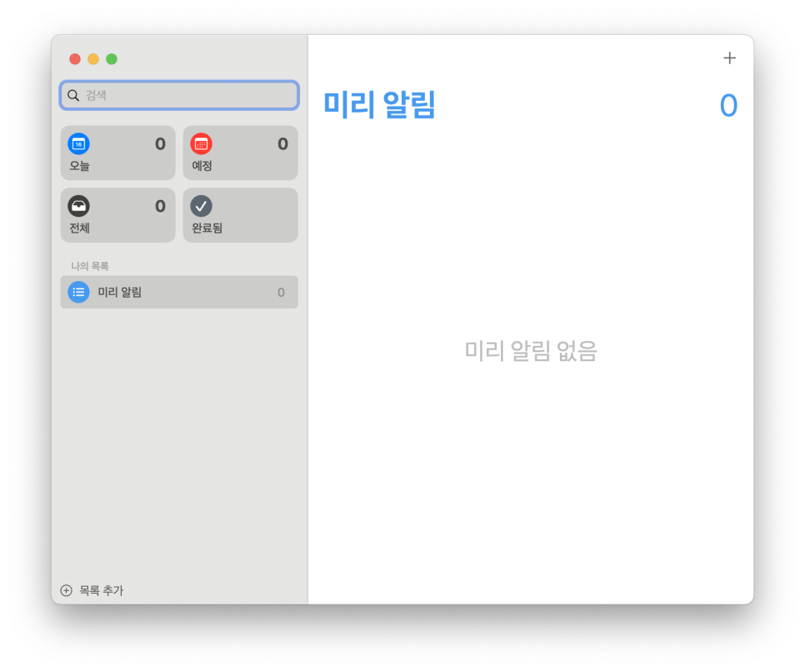Select the 미리 알림 list row

point(179,292)
